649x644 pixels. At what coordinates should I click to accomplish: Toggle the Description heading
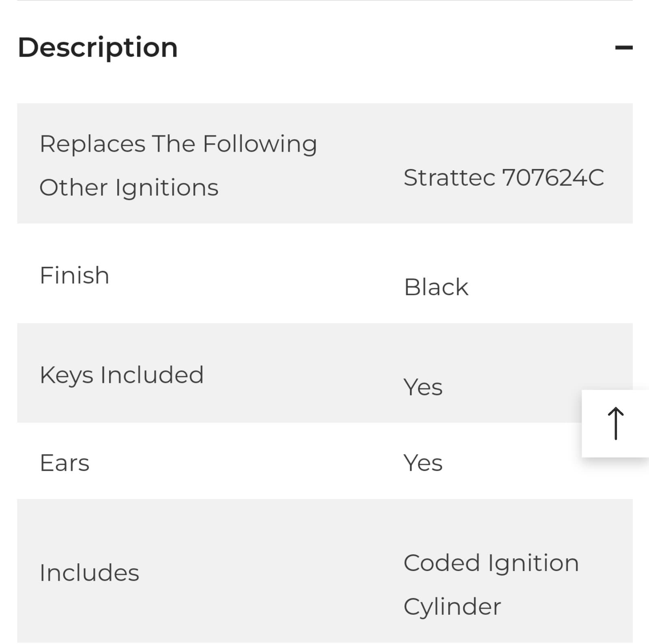[98, 47]
